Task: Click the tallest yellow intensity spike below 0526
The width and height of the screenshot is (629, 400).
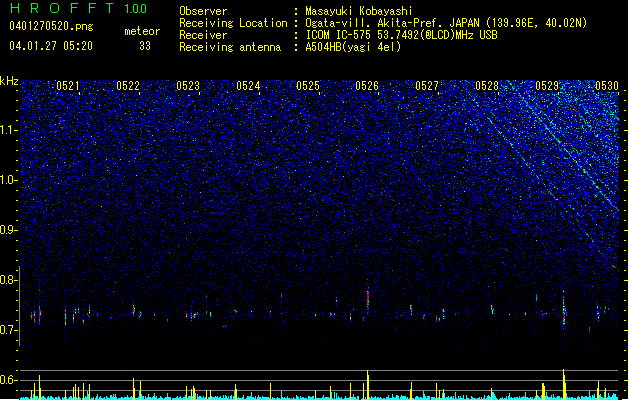Action: point(368,385)
